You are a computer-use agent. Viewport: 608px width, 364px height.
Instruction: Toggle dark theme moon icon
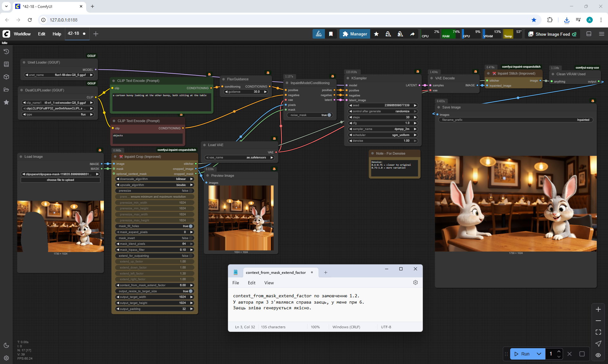6,345
